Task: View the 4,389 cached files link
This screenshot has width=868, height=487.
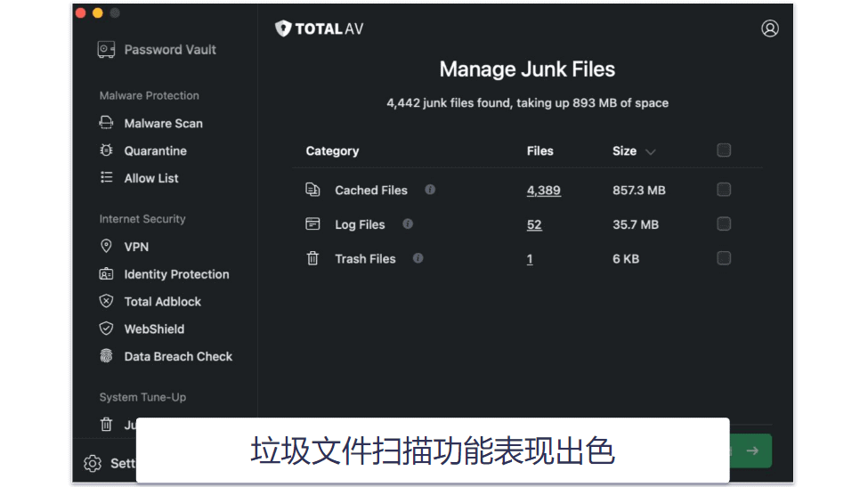Action: point(544,191)
